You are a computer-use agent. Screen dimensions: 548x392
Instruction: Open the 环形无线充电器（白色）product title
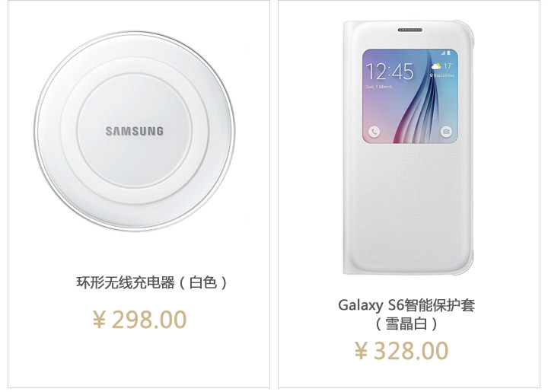tap(152, 282)
